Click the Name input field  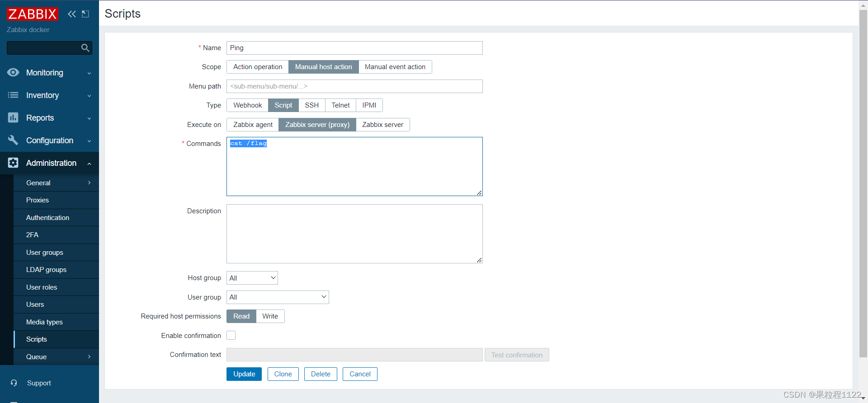coord(354,48)
